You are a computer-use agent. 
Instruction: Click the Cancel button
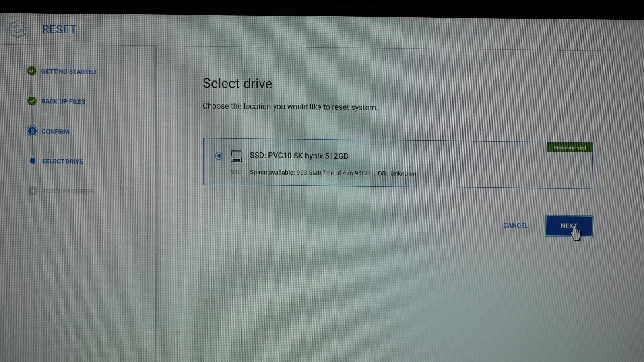[516, 226]
